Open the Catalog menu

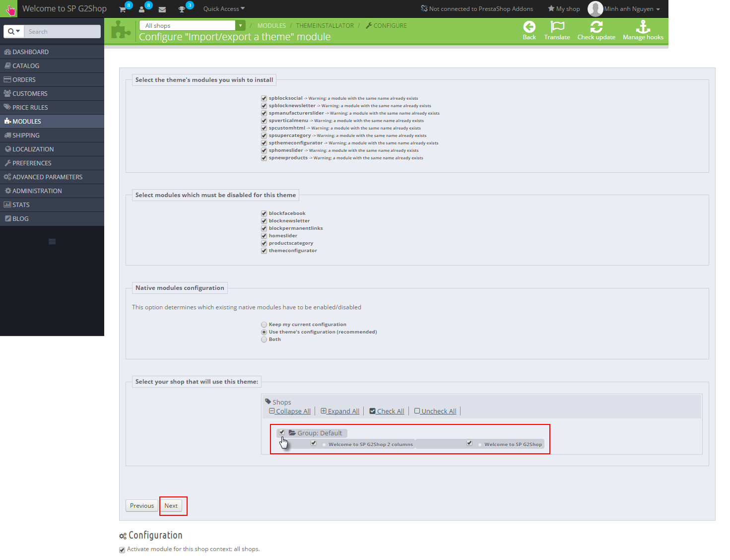[x=52, y=66]
